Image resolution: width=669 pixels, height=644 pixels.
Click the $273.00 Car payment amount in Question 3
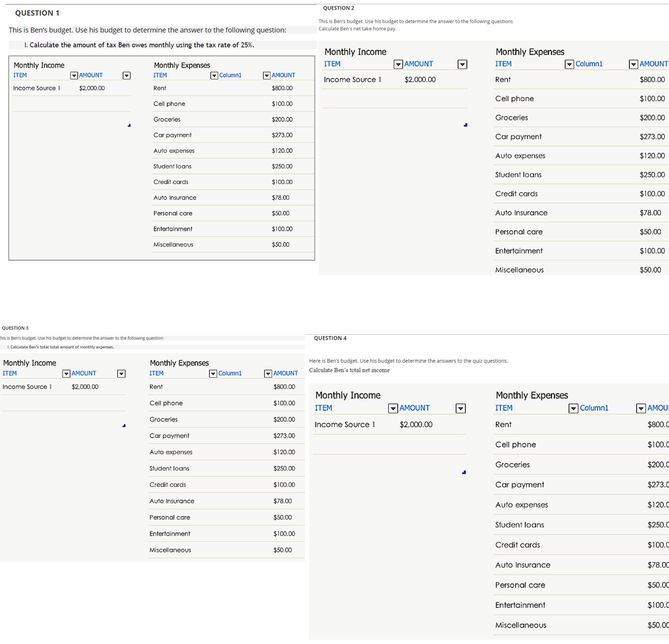(x=284, y=436)
